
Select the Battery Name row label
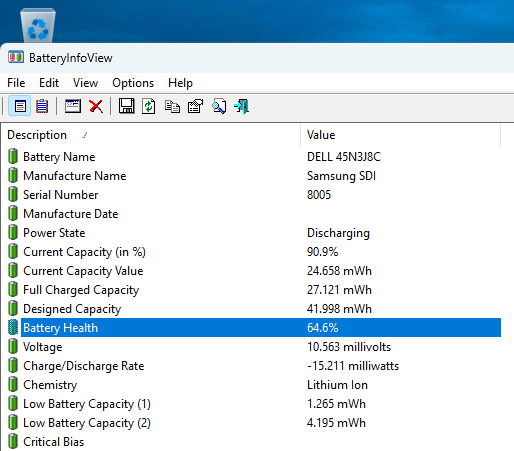point(59,157)
